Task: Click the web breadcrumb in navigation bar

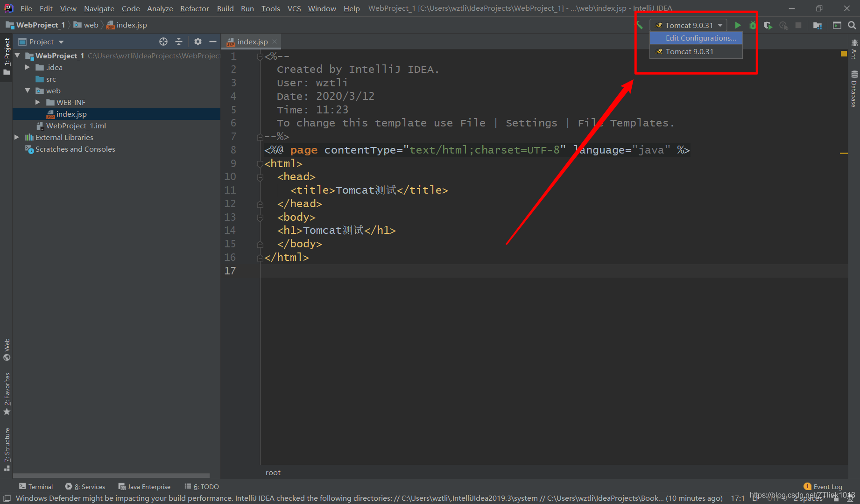Action: 86,25
